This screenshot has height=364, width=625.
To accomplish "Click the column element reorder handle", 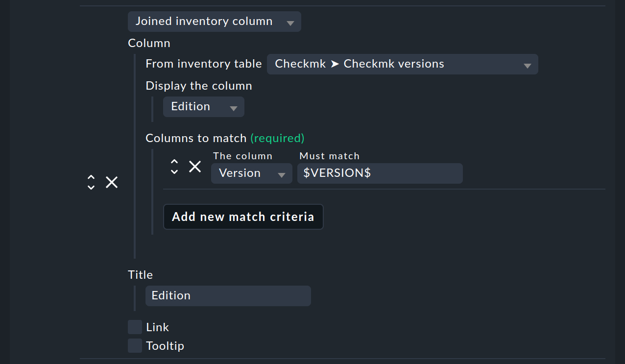I will [91, 182].
